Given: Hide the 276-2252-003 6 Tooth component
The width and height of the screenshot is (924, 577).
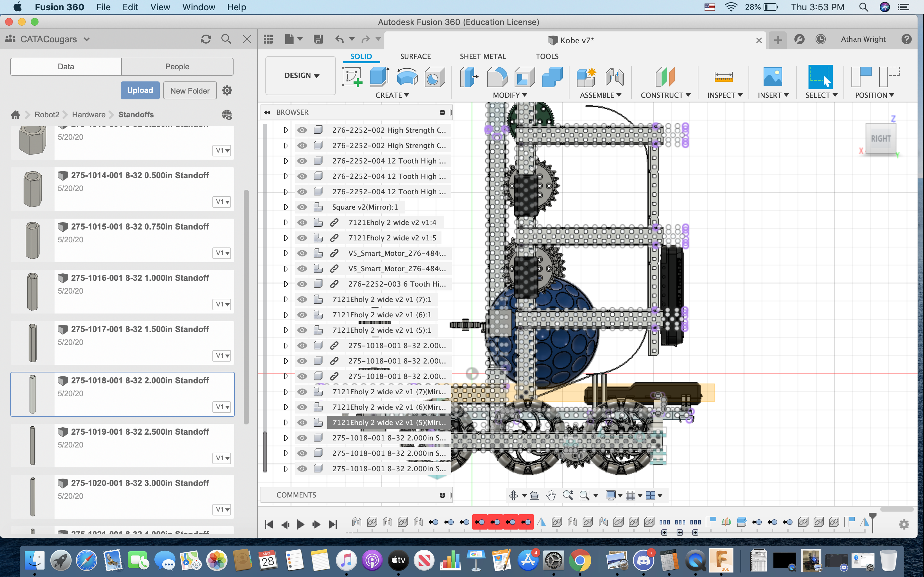Looking at the screenshot, I should coord(302,284).
